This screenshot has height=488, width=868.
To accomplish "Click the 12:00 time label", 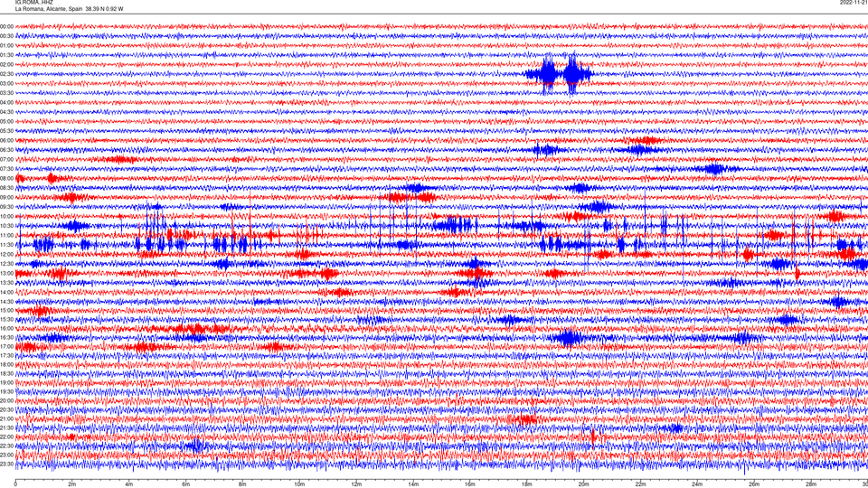I will pos(6,254).
